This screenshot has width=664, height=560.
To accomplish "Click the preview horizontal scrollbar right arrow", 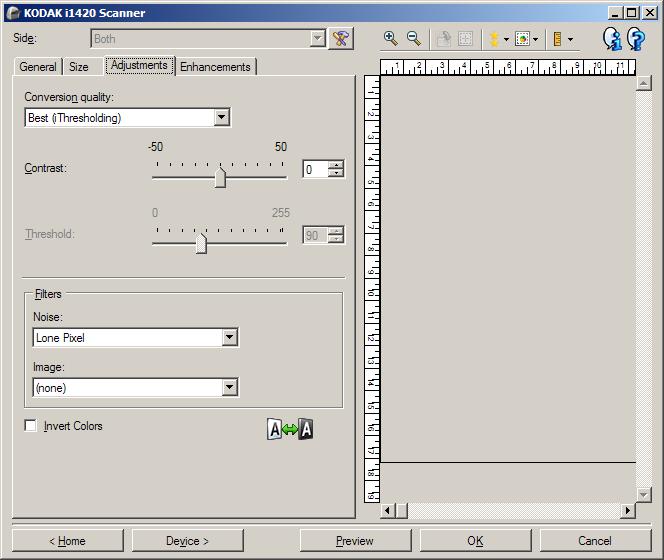I will (x=628, y=510).
